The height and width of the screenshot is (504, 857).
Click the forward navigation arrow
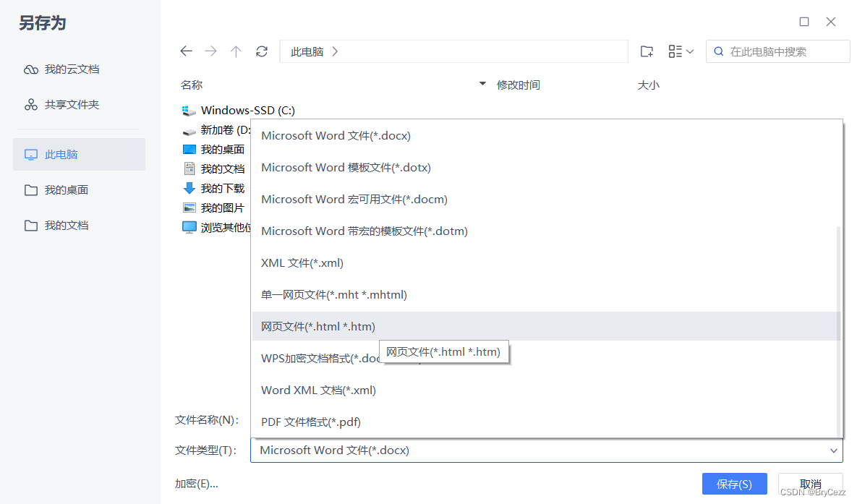[x=210, y=51]
